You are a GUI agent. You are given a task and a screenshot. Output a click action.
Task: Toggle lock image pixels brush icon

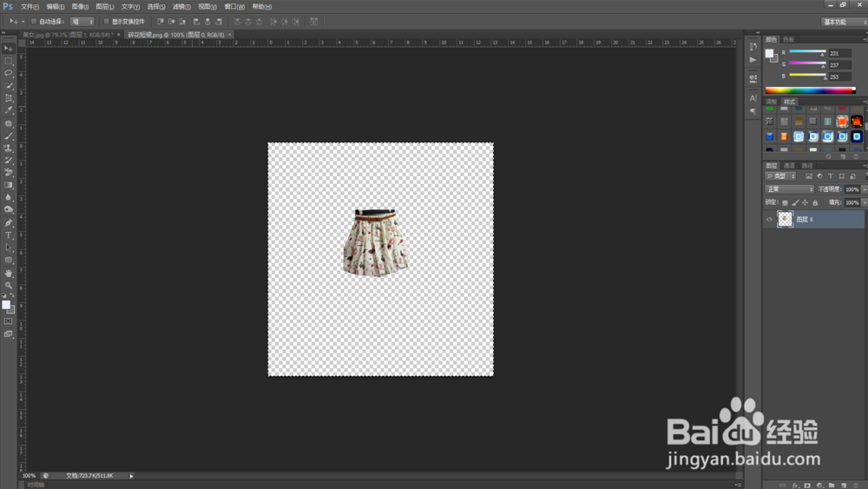click(x=795, y=202)
